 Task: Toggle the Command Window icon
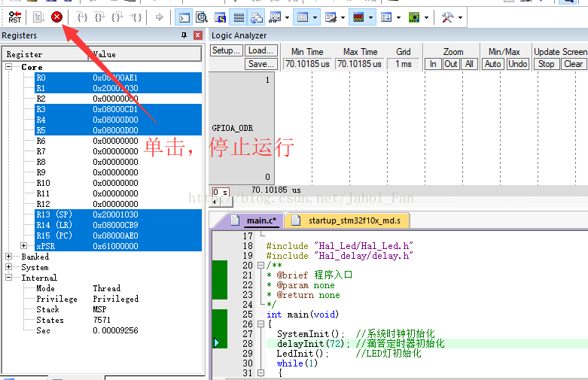[184, 17]
